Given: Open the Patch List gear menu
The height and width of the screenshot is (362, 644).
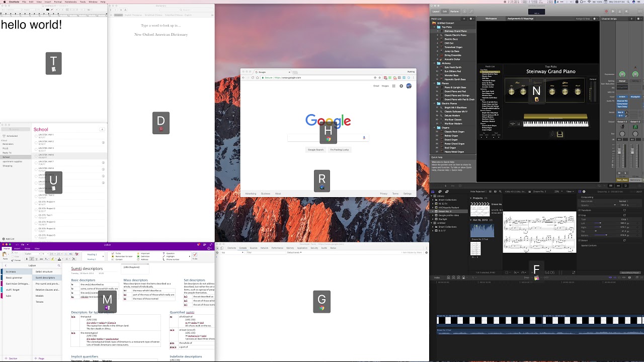Looking at the screenshot, I should tap(471, 19).
